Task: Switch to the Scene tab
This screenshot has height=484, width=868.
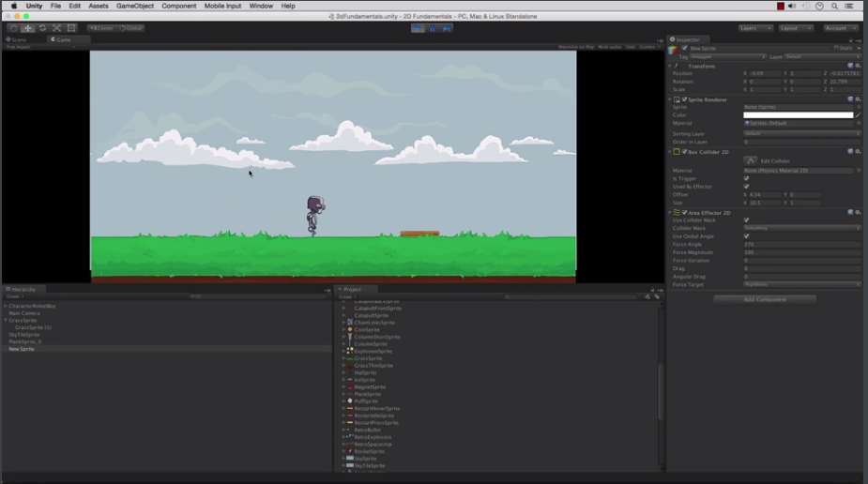Action: 17,39
